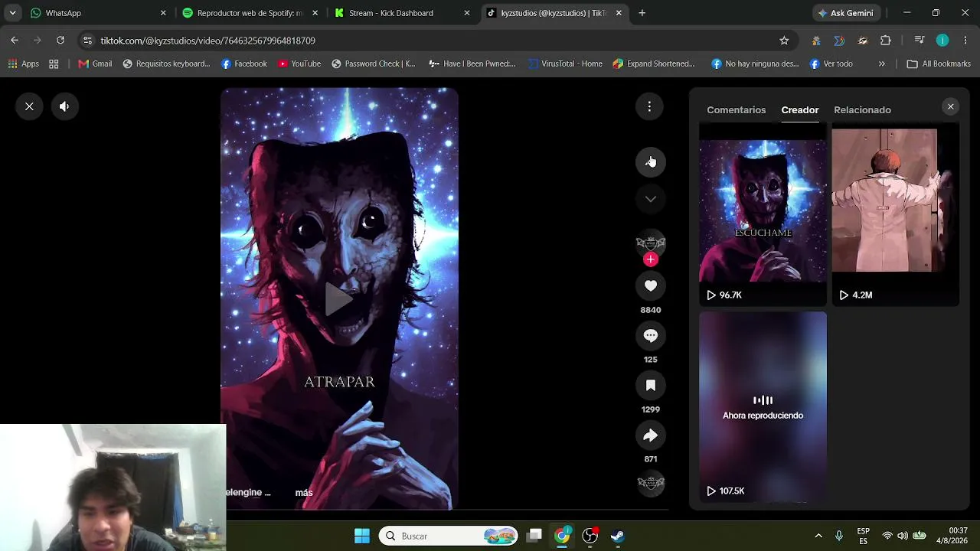This screenshot has height=551, width=980.
Task: Open Steam from the taskbar
Action: point(617,536)
